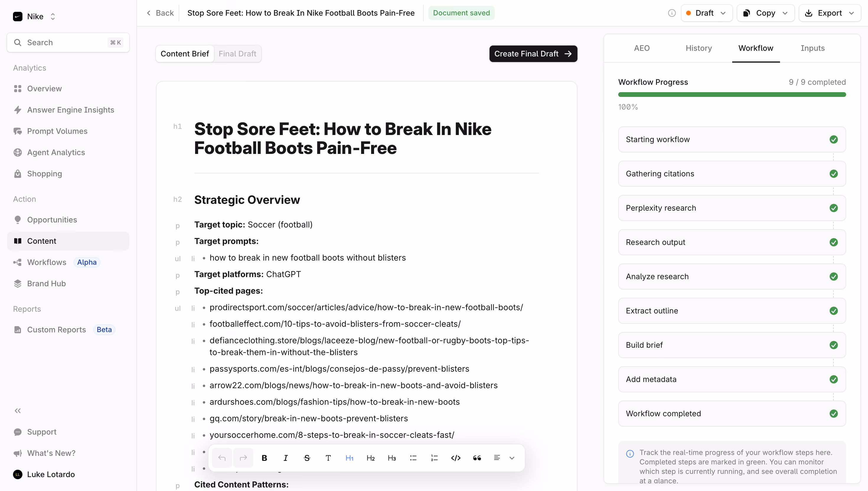Viewport: 868px width, 491px height.
Task: Click Create Final Draft button
Action: tap(533, 53)
